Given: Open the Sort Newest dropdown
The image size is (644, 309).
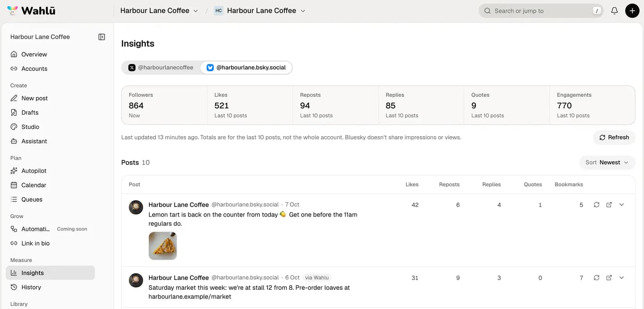Looking at the screenshot, I should 607,163.
